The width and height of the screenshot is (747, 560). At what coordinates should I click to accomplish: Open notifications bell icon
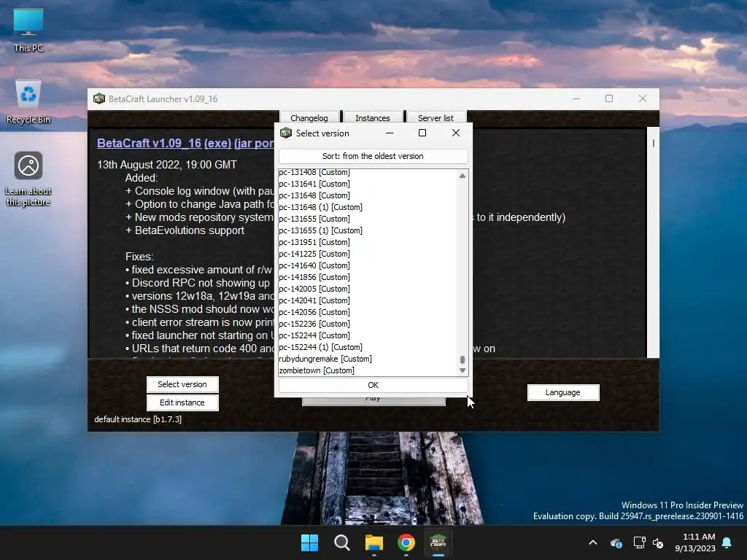tap(727, 542)
